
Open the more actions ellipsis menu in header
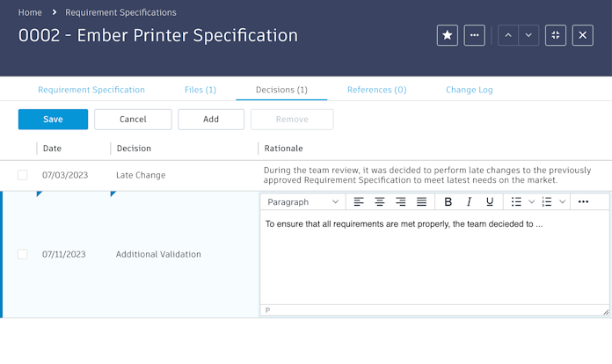coord(475,35)
